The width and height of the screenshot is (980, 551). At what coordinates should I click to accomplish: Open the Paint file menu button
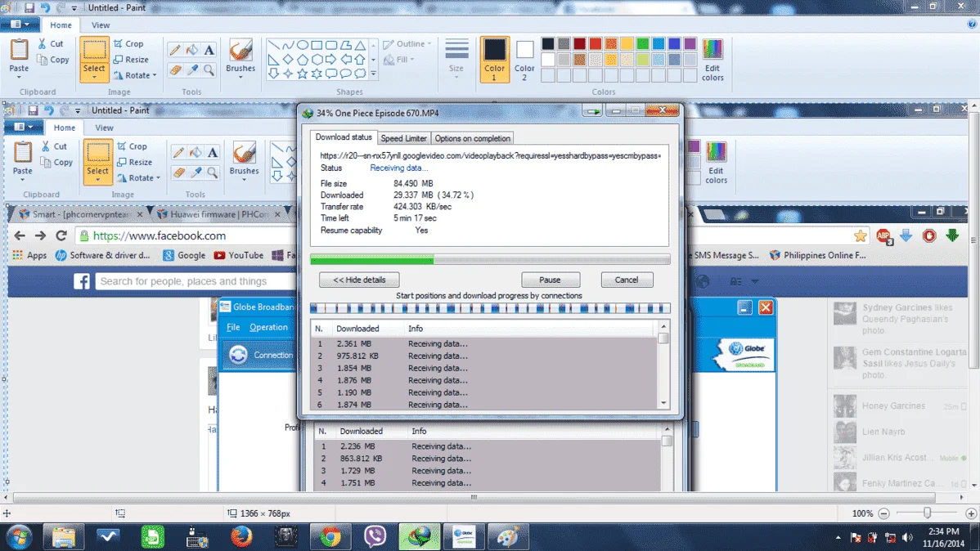click(x=20, y=25)
